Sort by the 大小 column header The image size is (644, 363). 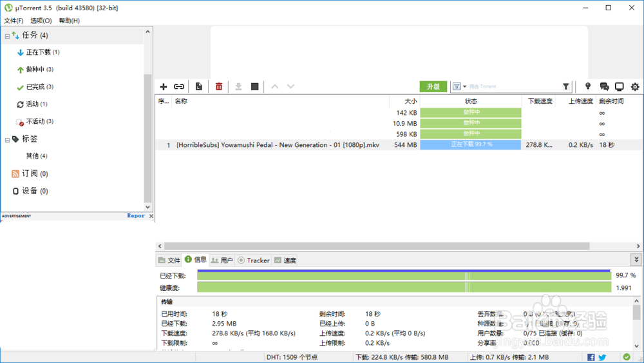(404, 101)
